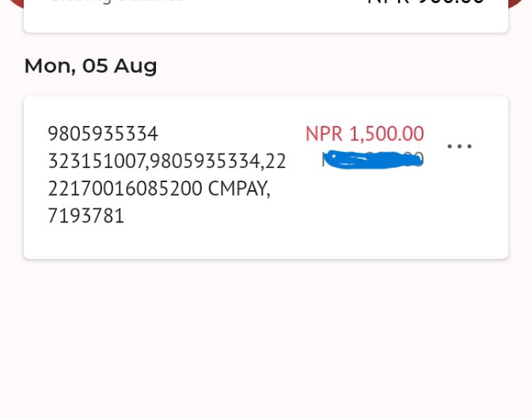The width and height of the screenshot is (532, 419).
Task: Tap the CMPAY label in the description
Action: point(239,189)
